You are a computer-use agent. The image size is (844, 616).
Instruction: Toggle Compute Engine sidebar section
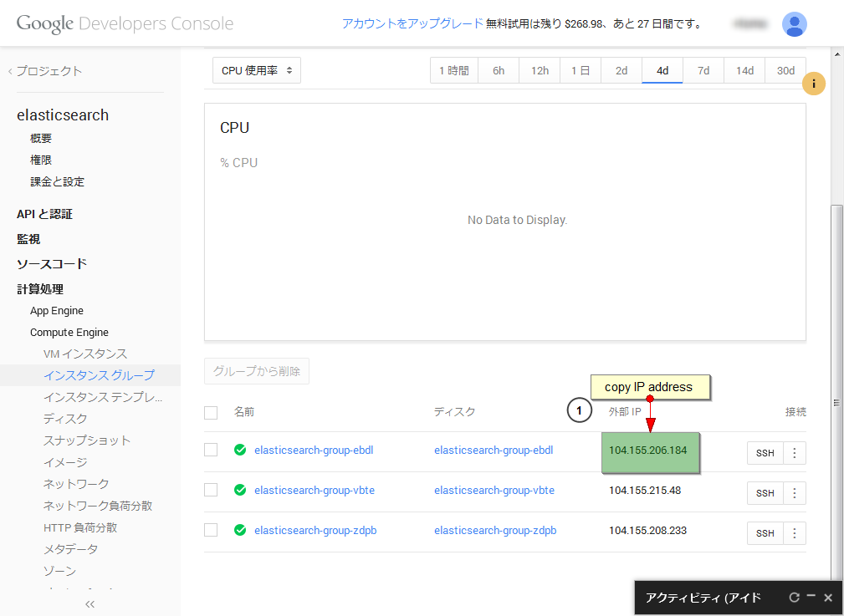point(69,333)
